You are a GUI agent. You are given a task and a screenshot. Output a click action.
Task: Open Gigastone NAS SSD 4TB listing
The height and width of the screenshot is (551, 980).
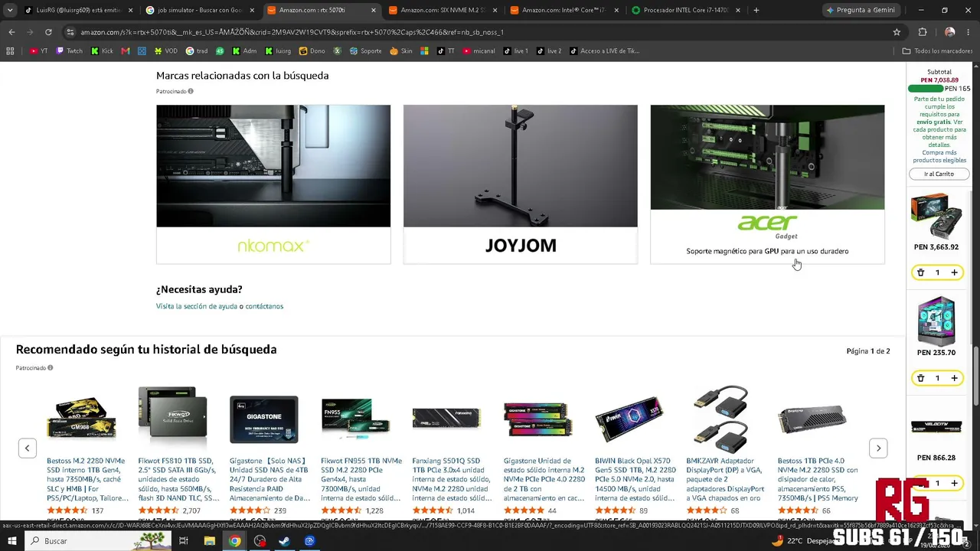click(269, 479)
